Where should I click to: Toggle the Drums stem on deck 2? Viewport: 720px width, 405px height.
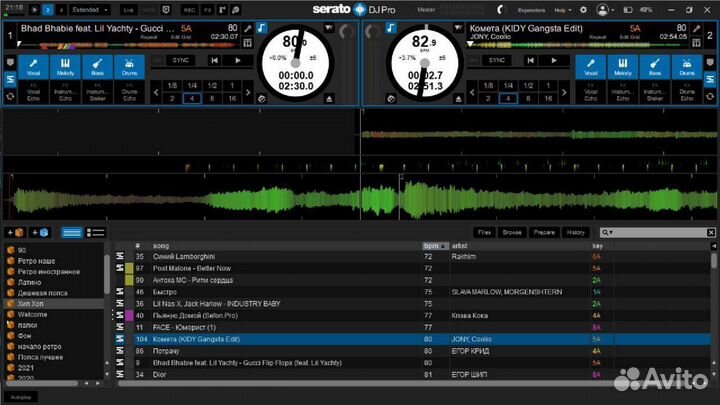pyautogui.click(x=687, y=67)
